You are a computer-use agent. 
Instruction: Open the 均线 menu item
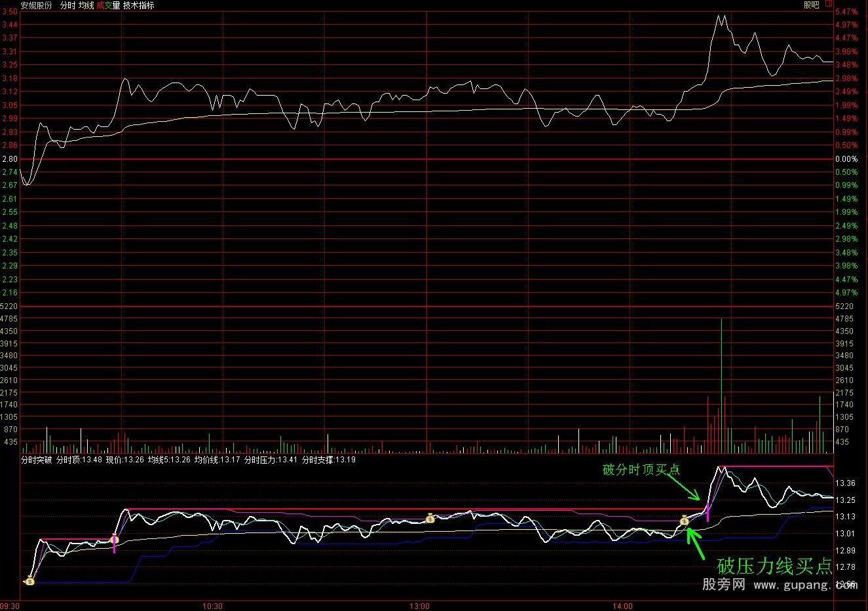pos(87,5)
